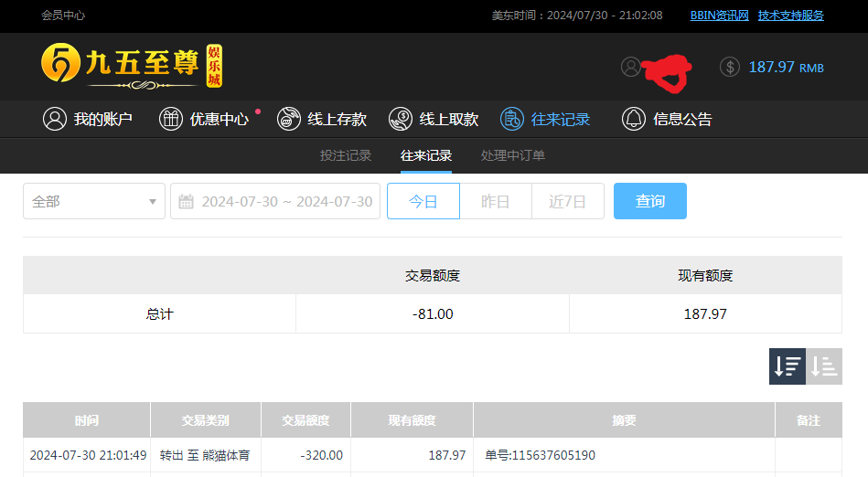
Task: Click the 查询 search button
Action: click(649, 201)
